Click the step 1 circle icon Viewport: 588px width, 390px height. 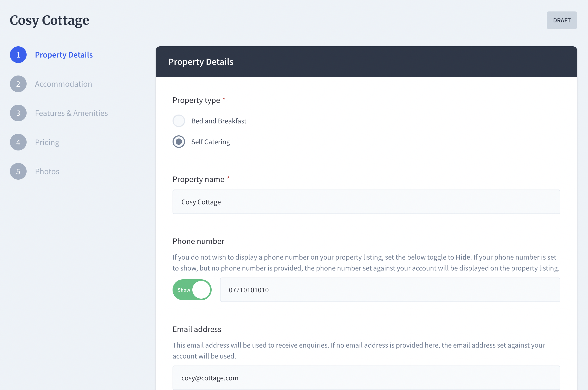point(18,55)
